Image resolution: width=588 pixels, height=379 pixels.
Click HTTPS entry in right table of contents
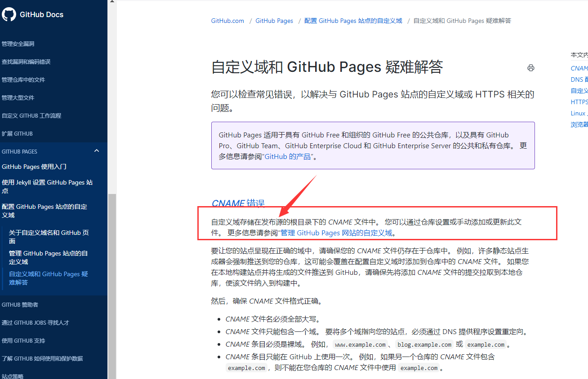click(579, 102)
